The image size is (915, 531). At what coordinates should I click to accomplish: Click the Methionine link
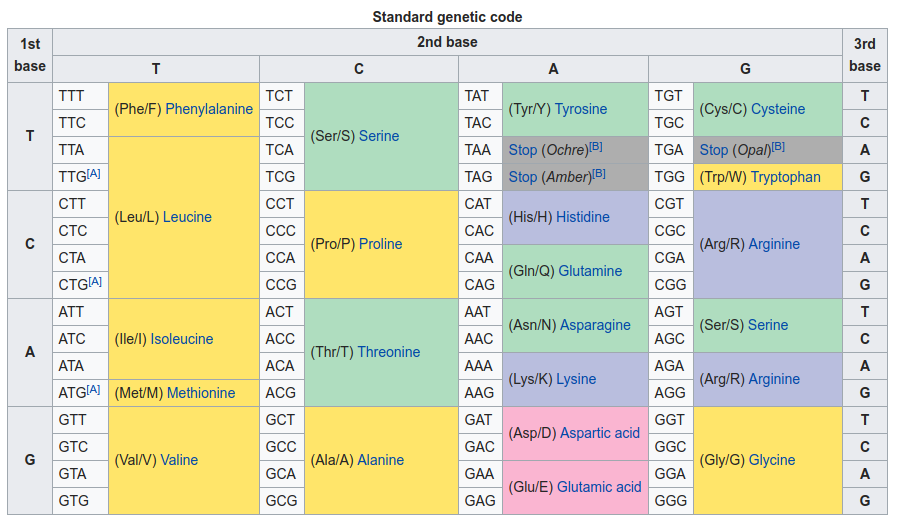pos(201,393)
